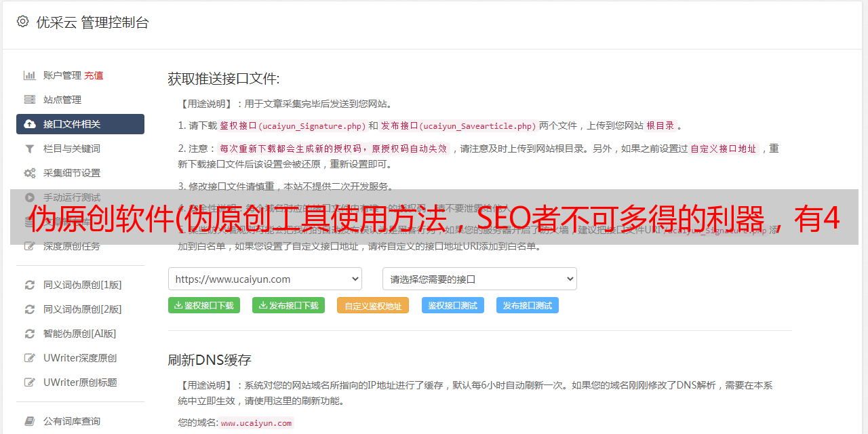Viewport: 868px width, 434px height.
Task: Click the orange 自定义鉴权地址 button
Action: [x=372, y=306]
